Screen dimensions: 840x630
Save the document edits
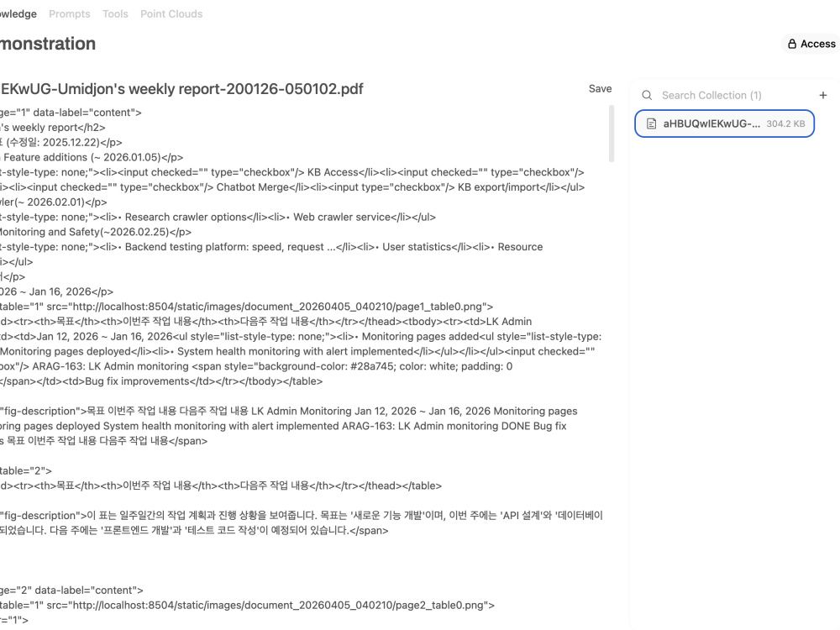600,89
